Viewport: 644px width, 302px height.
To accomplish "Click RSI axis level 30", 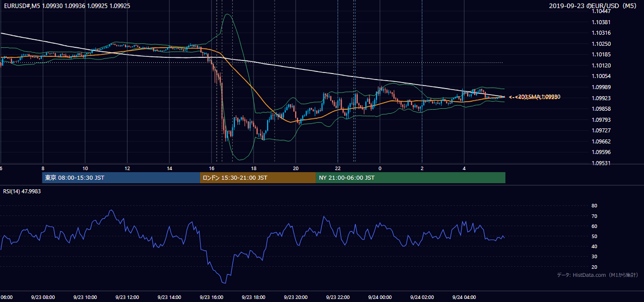I will 594,257.
